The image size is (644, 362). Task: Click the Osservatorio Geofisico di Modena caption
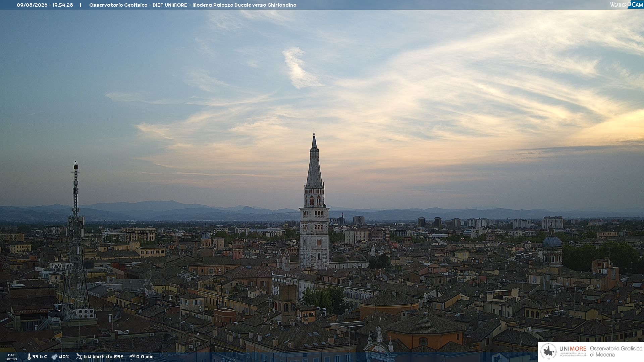point(616,352)
